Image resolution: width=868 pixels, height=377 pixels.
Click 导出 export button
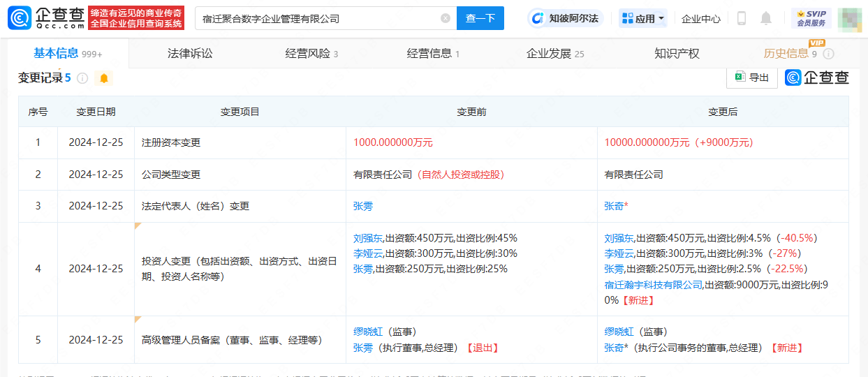[x=752, y=77]
